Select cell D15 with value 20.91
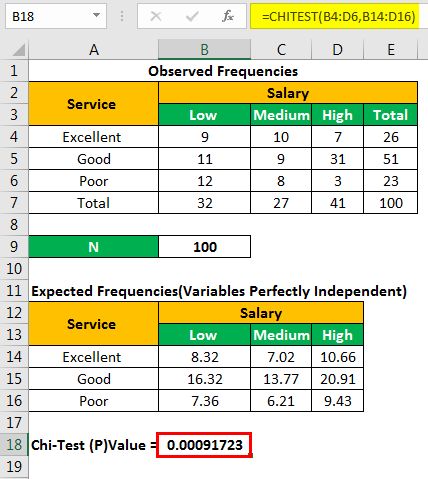This screenshot has height=479, width=428. tap(337, 379)
